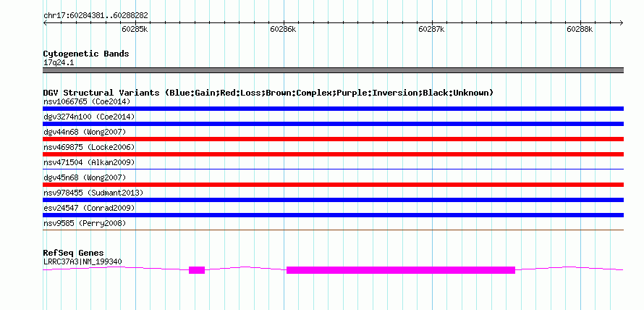The width and height of the screenshot is (644, 310).
Task: Open variant nsv9585 (Perry2008) label
Action: pos(85,223)
